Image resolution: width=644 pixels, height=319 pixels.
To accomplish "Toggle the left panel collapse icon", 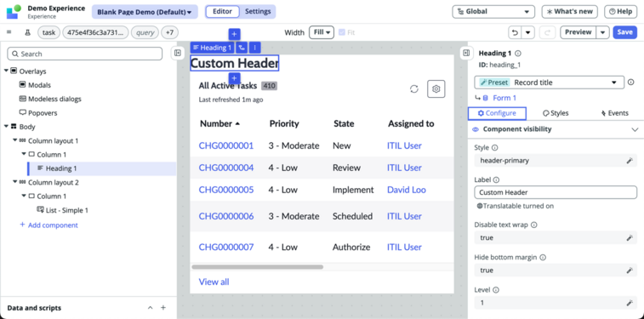I will click(178, 53).
